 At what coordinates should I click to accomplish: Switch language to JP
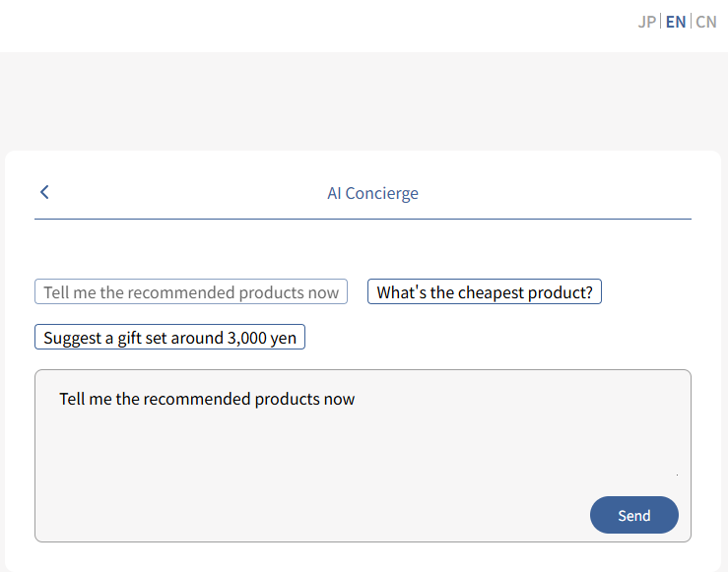tap(647, 22)
